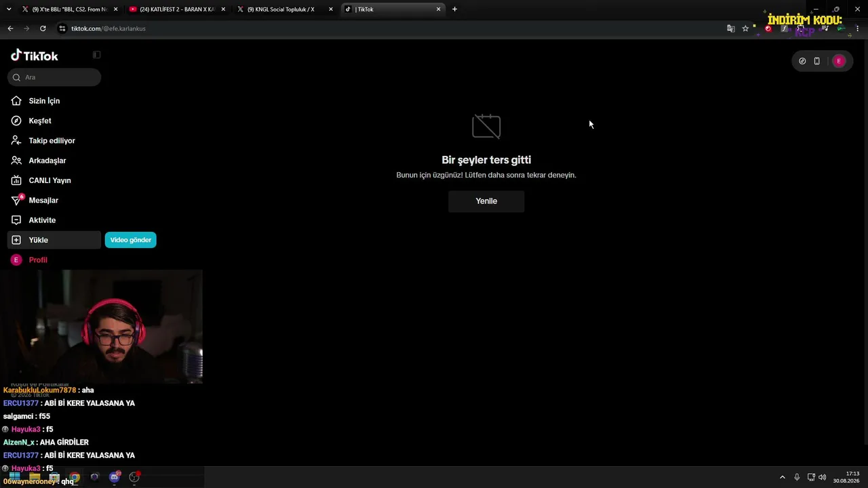The width and height of the screenshot is (868, 488).
Task: Expand the tab search dropdown
Action: pos(9,9)
